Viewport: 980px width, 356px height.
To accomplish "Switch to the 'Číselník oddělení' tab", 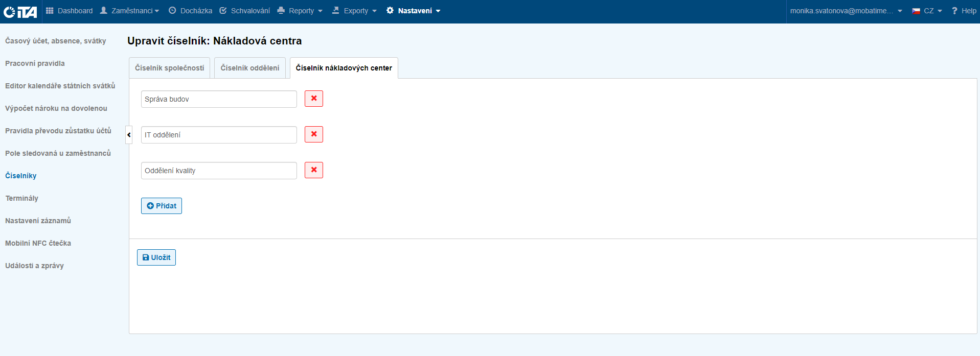I will tap(250, 68).
